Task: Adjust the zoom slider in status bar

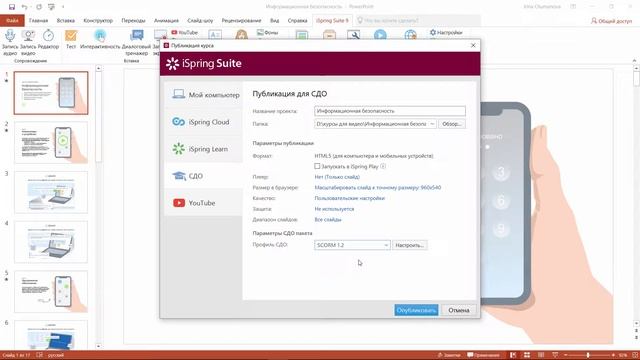Action: [588, 355]
